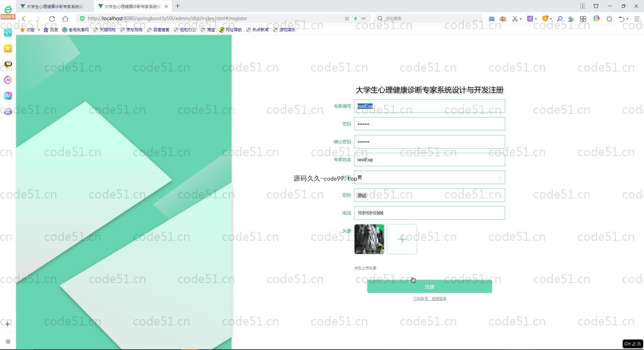Click the green 注册 register button
Viewport: 644px width, 350px height.
[x=429, y=287]
